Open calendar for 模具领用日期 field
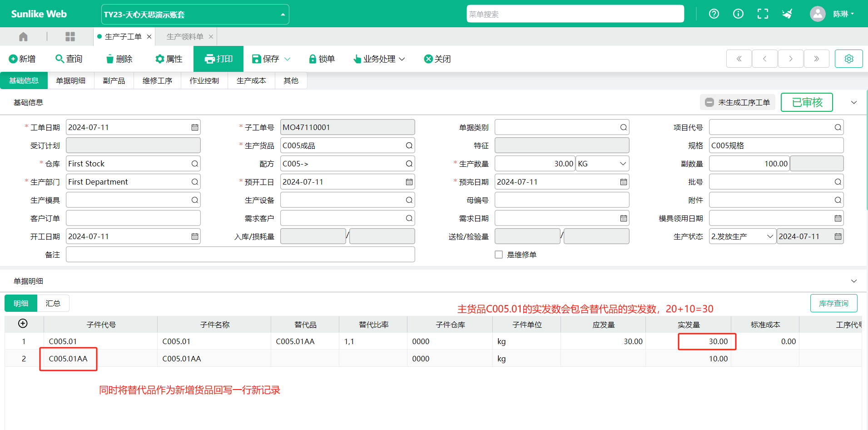Image resolution: width=868 pixels, height=430 pixels. pyautogui.click(x=838, y=218)
